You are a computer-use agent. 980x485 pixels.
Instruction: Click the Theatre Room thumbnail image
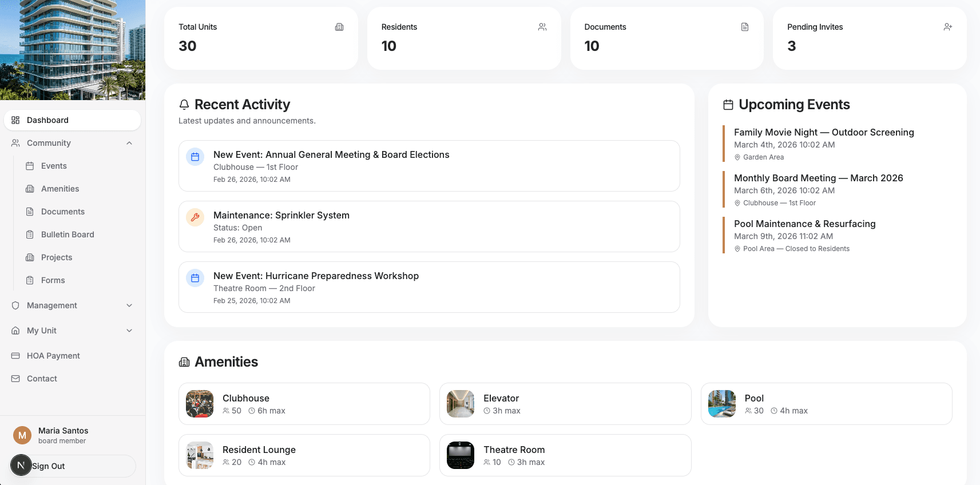pyautogui.click(x=461, y=455)
